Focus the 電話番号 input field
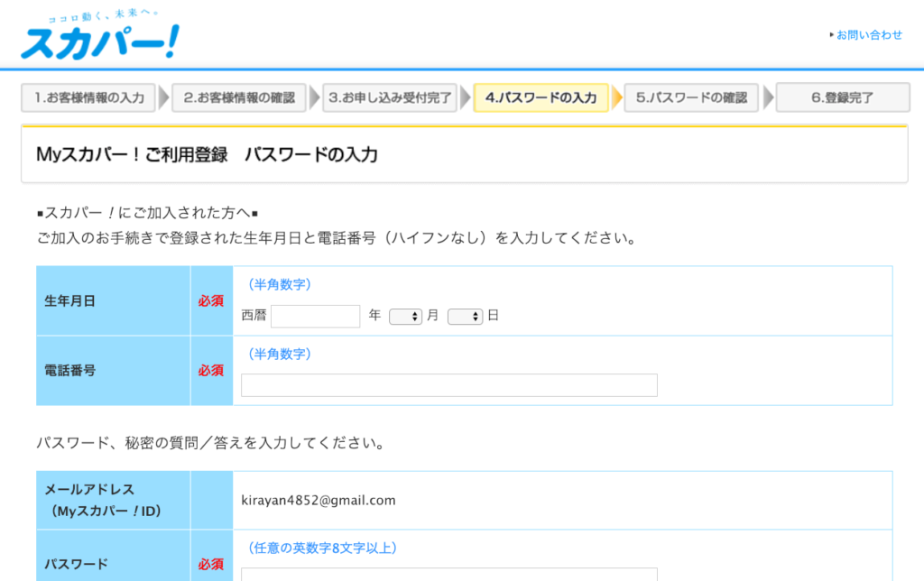 449,385
